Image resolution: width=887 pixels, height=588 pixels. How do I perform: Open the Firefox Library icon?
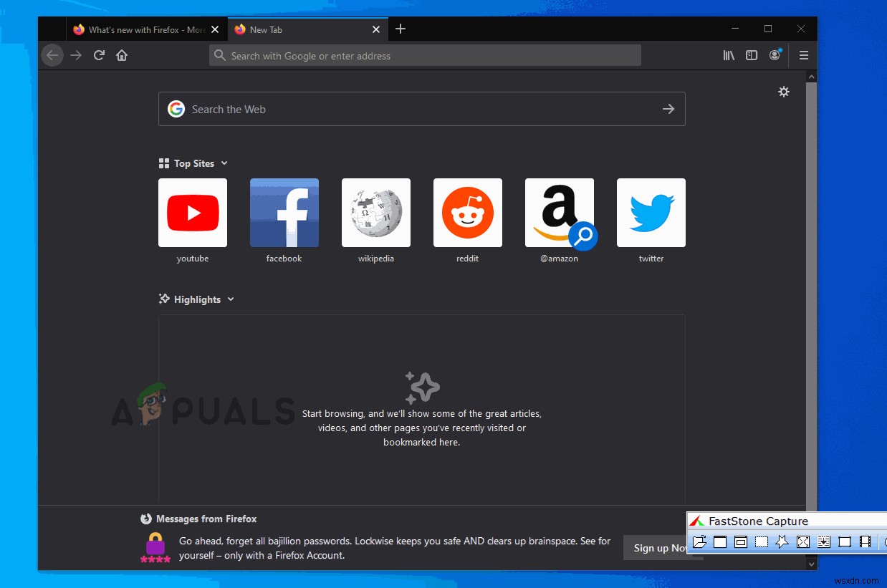click(729, 55)
